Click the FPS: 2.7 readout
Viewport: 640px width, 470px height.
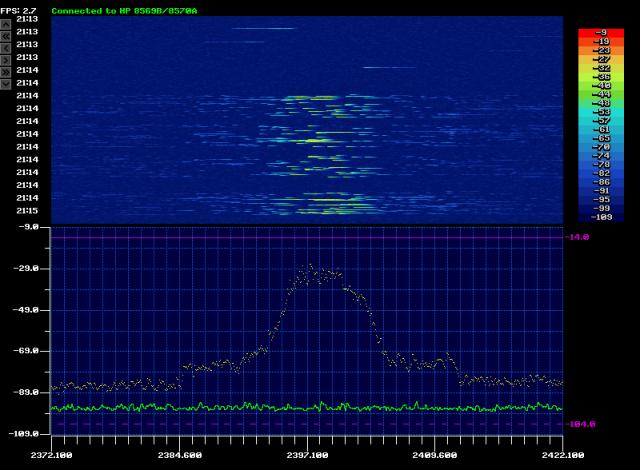[18, 11]
